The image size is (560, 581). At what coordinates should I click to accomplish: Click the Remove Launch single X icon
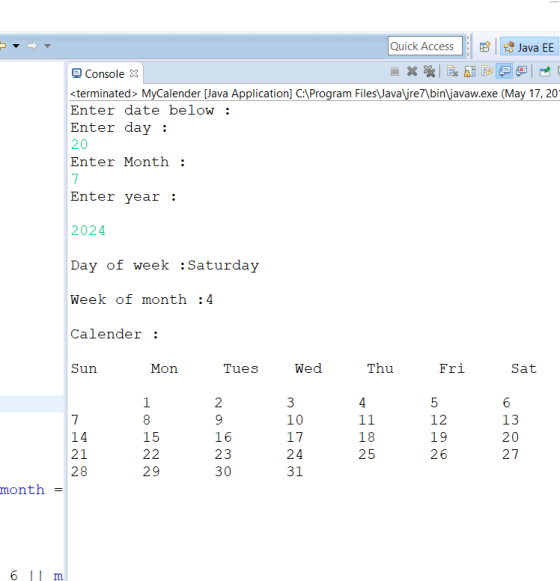coord(412,72)
